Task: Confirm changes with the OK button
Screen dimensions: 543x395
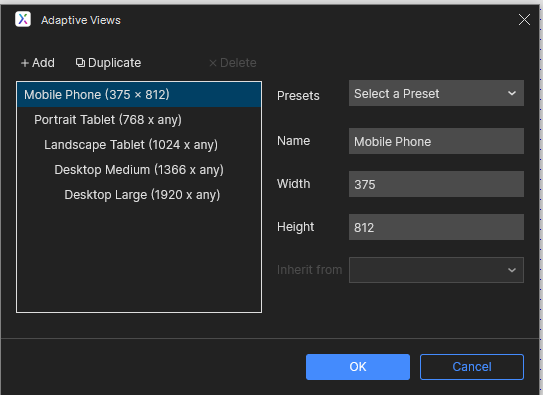Action: coord(358,367)
